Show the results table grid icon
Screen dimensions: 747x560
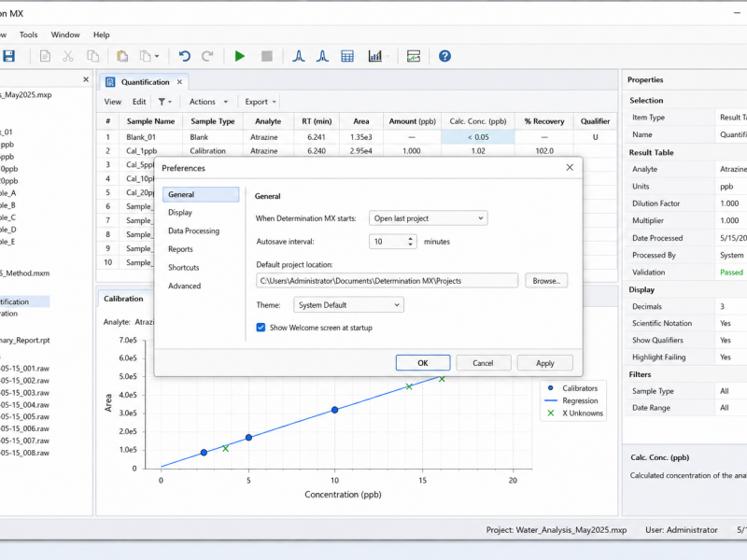tap(347, 56)
